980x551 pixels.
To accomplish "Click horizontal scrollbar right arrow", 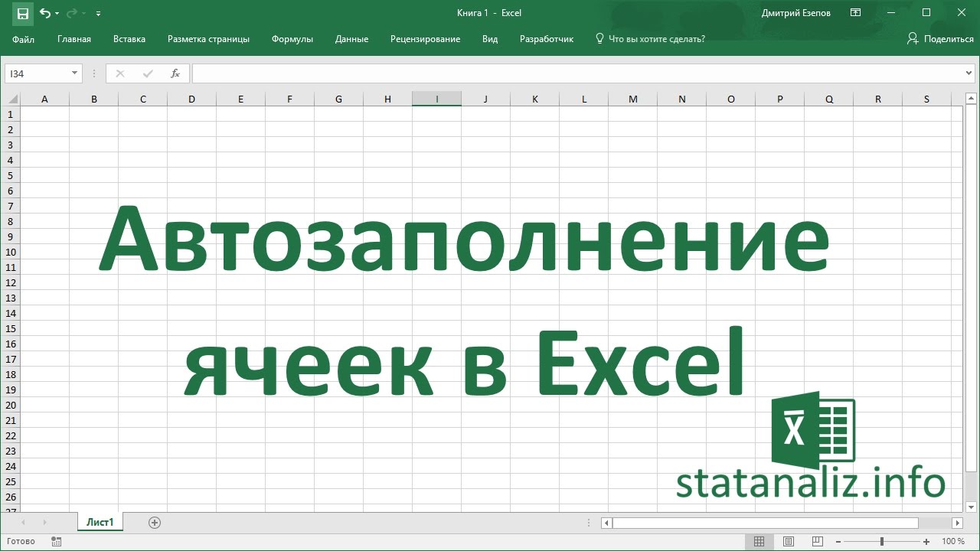I will click(x=957, y=523).
